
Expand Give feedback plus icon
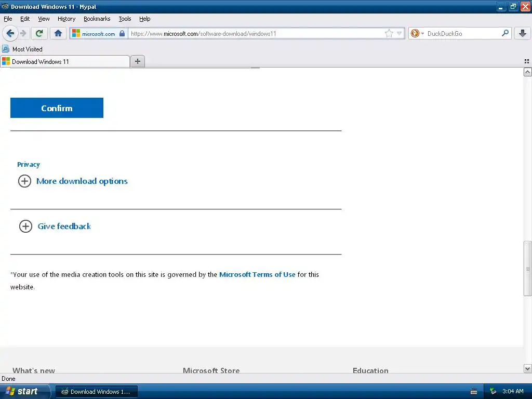pyautogui.click(x=25, y=227)
